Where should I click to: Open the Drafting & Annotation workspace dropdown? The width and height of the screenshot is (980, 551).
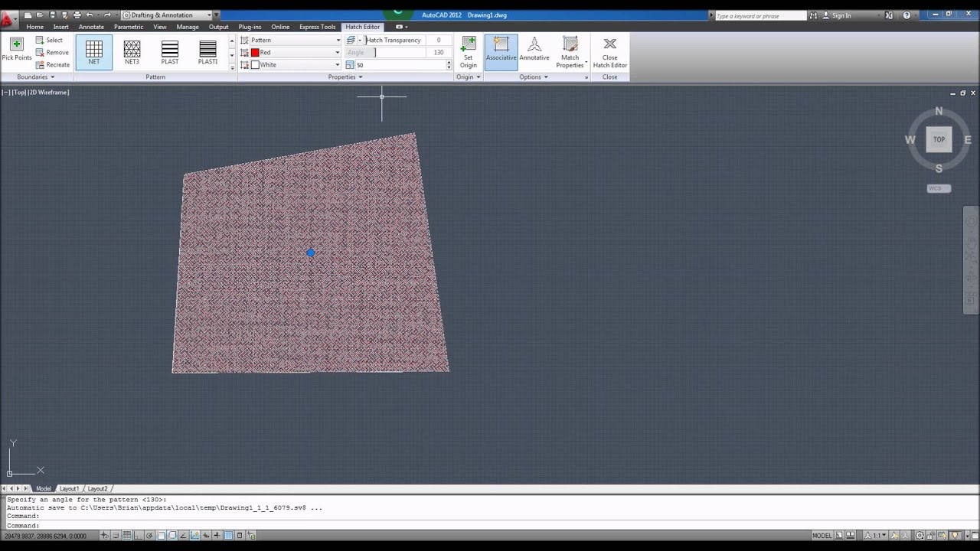click(166, 15)
